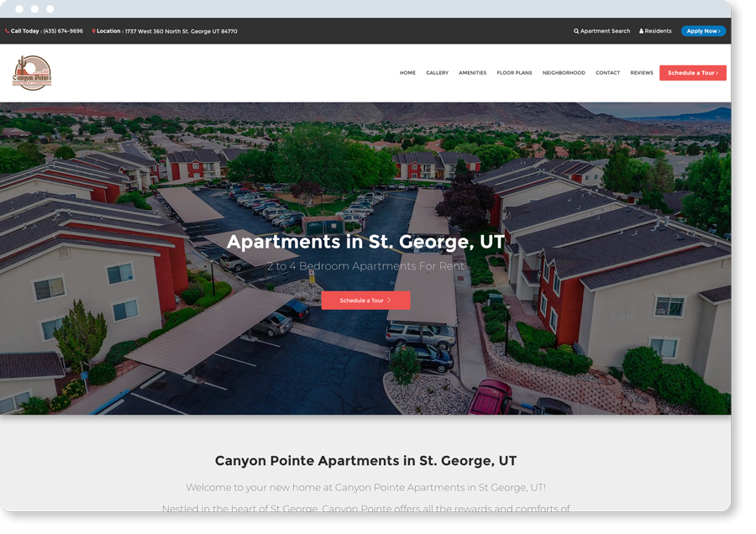Click the Schedule a Tour hero button
756x534 pixels.
[366, 301]
